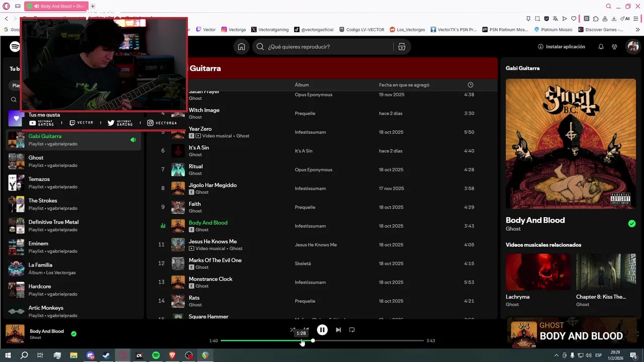Open the Browse icon beside the search bar

[401, 47]
